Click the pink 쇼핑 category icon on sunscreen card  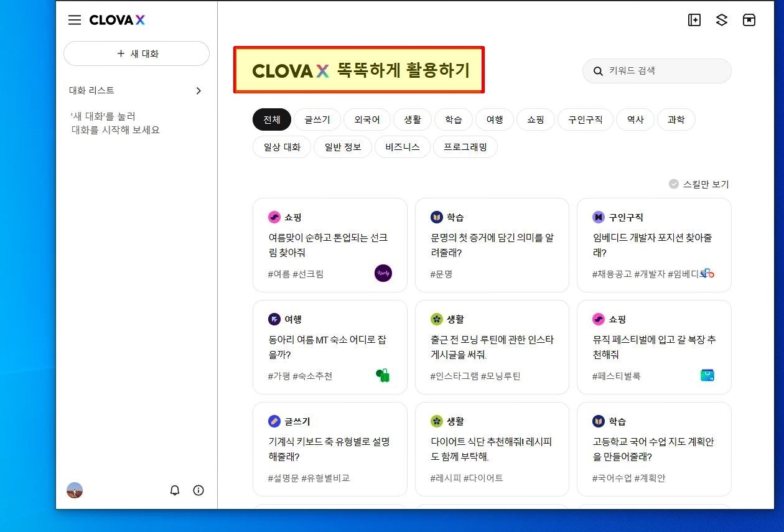tap(274, 217)
